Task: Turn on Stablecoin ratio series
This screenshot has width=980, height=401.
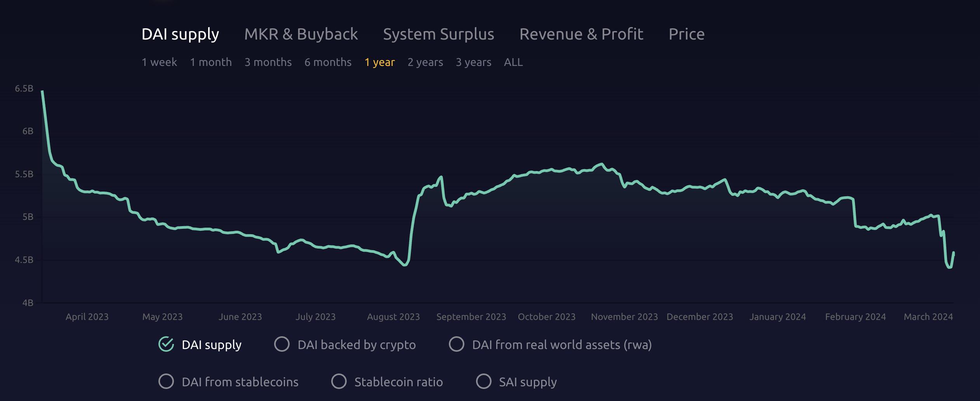Action: click(x=339, y=381)
